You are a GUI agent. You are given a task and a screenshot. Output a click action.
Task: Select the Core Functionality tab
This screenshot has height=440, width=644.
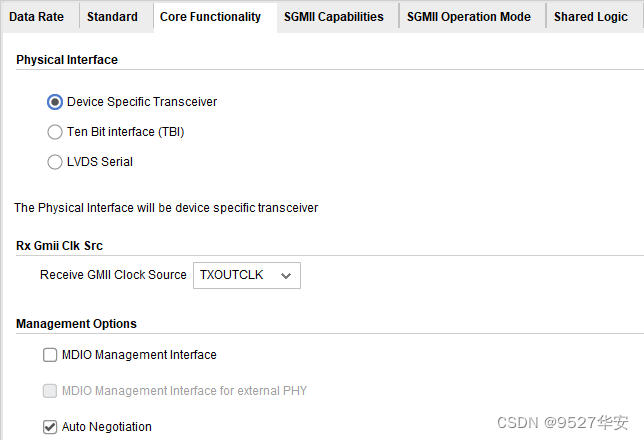tap(210, 17)
